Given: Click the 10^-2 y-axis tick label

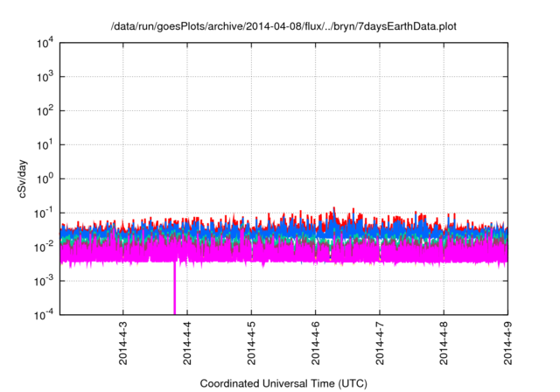Looking at the screenshot, I should point(45,247).
